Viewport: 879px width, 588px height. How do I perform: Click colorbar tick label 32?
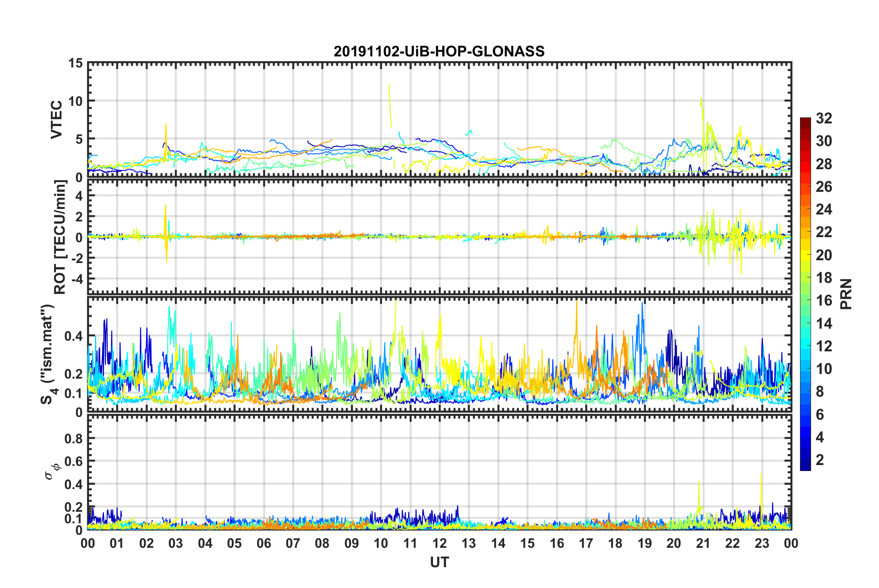(x=824, y=118)
